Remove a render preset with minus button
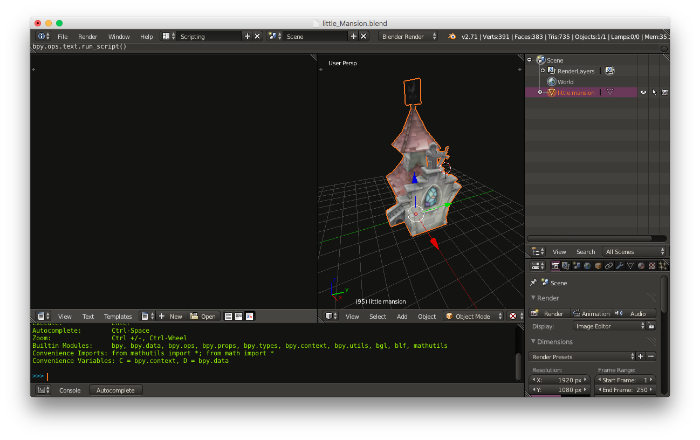Image resolution: width=700 pixels, height=440 pixels. [651, 357]
